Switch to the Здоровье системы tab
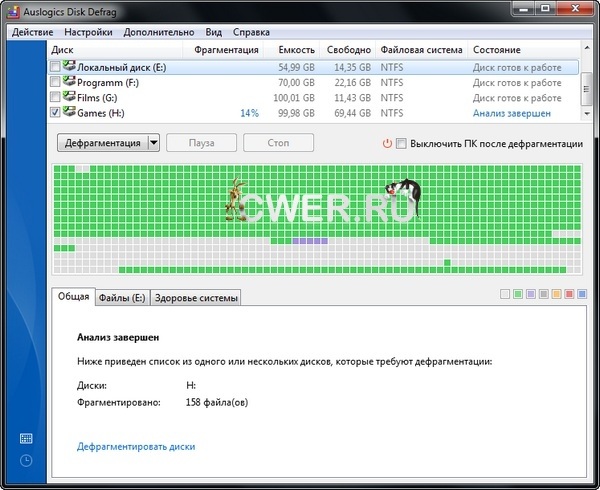The image size is (600, 490). point(197,298)
